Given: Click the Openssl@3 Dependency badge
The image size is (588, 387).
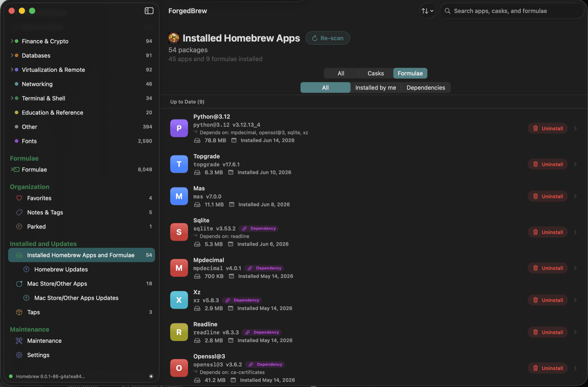Looking at the screenshot, I should click(x=265, y=365).
